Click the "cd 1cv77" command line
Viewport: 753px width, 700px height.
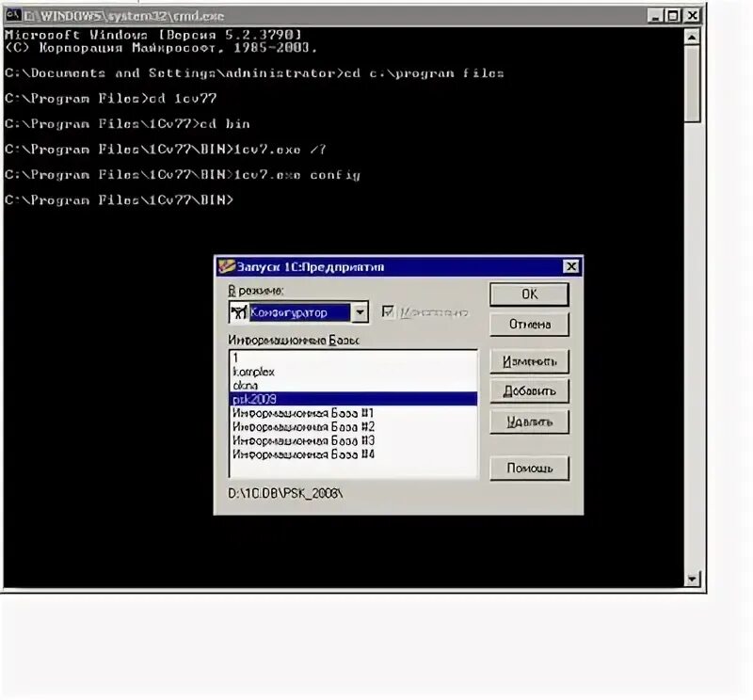111,99
